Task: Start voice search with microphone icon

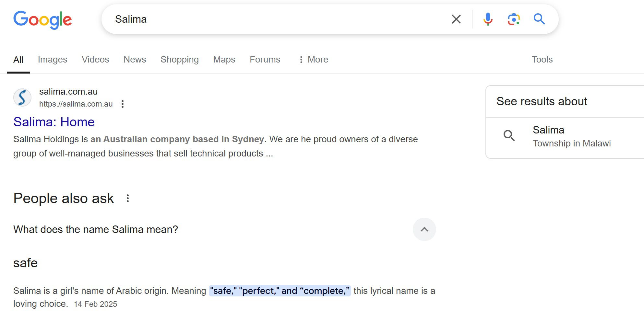Action: (488, 19)
